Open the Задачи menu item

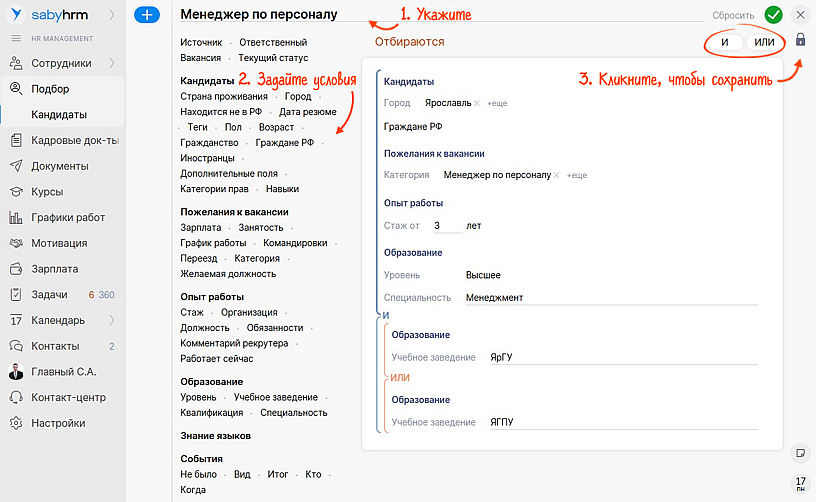coord(49,294)
